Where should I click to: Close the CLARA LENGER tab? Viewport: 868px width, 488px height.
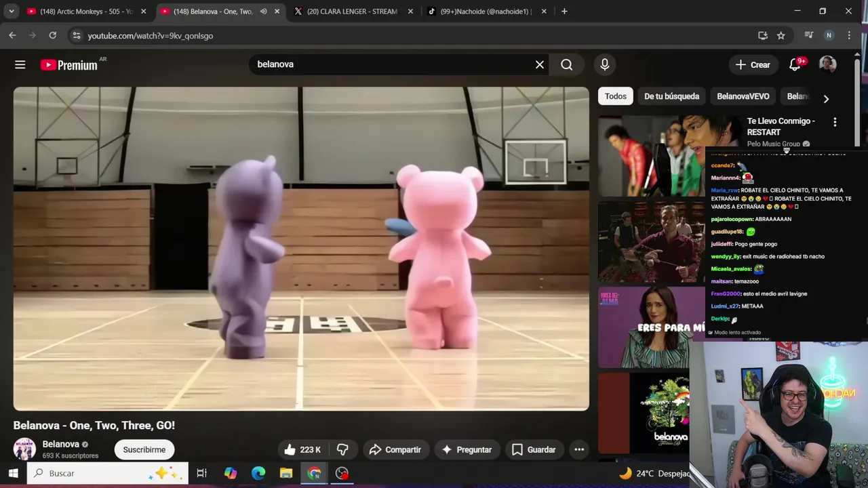click(x=410, y=12)
